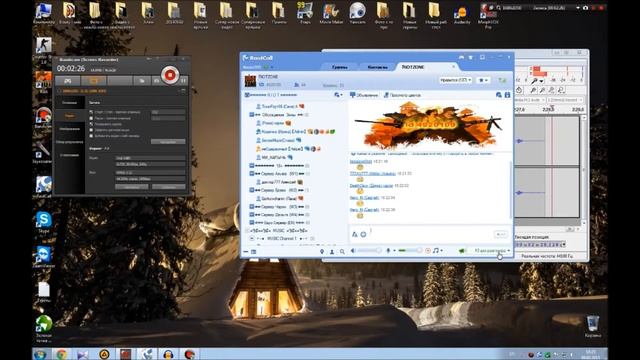Image resolution: width=640 pixels, height=360 pixels.
Task: Select Bandicam's game recording mode gamepad icon
Action: [x=68, y=81]
